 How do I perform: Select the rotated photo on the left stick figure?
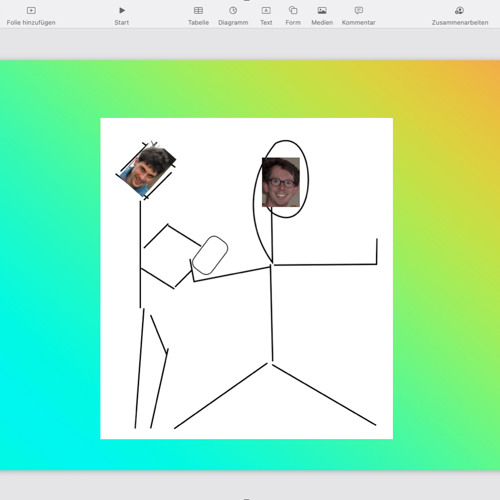(148, 171)
